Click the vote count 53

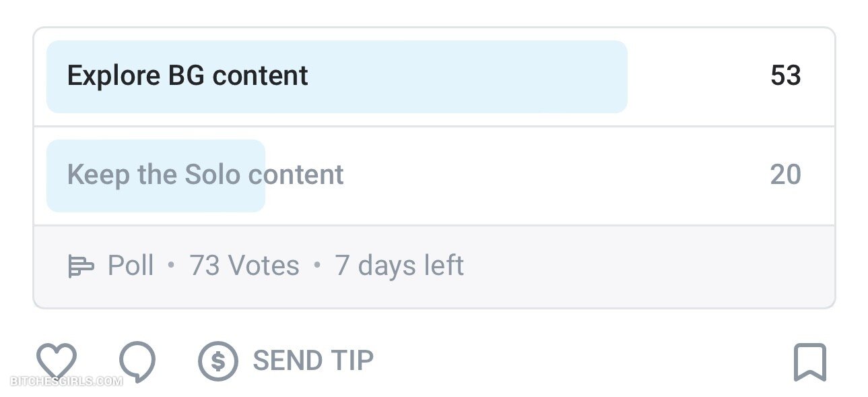tap(786, 75)
